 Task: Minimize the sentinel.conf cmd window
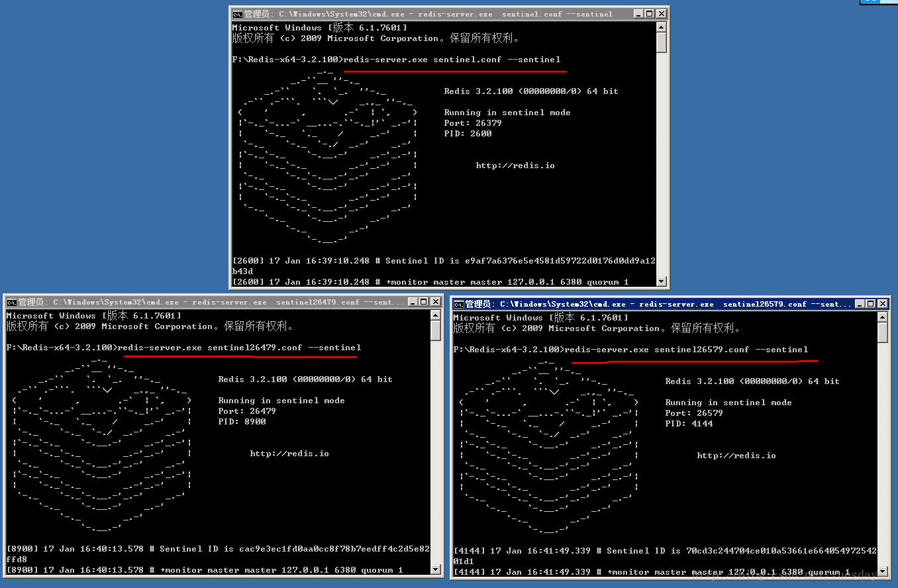[x=638, y=14]
